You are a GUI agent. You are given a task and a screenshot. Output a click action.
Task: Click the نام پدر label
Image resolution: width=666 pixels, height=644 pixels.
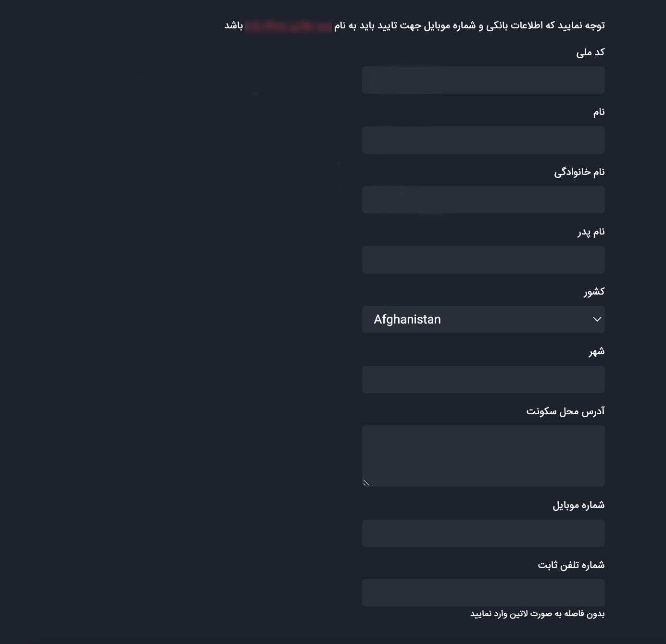pyautogui.click(x=591, y=232)
